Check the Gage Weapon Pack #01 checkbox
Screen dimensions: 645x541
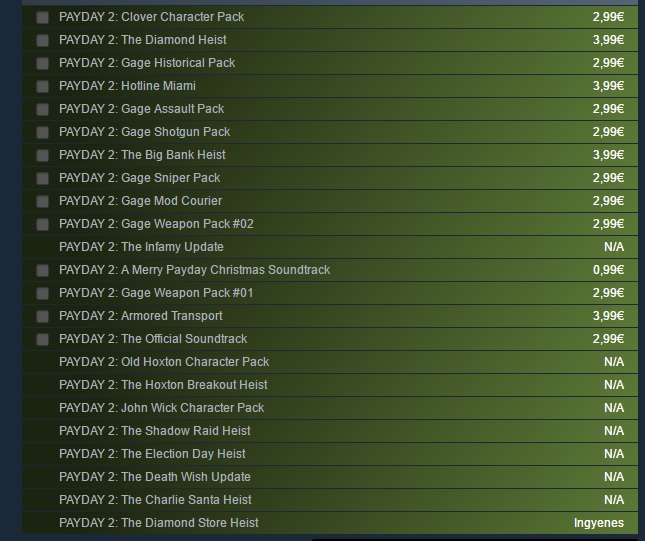pos(42,293)
